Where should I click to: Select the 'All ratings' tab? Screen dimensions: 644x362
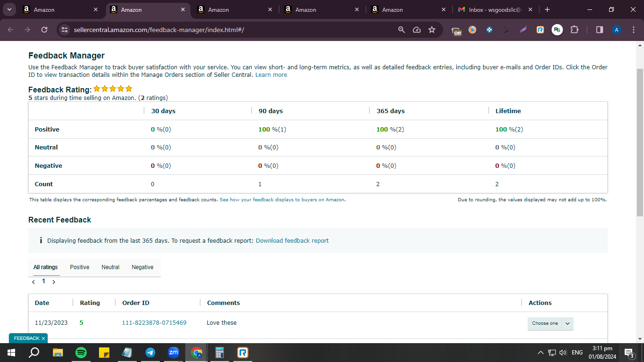[x=46, y=267]
